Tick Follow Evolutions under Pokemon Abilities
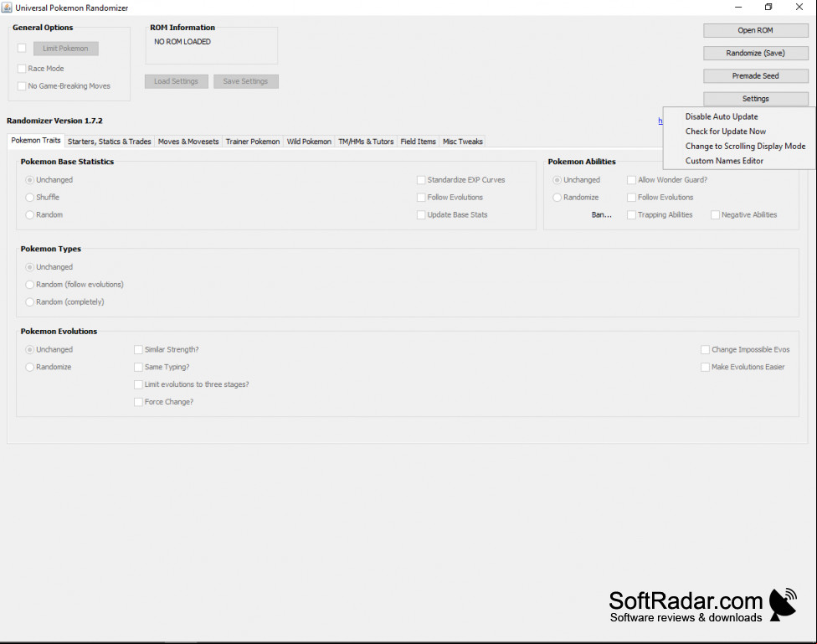817x644 pixels. (631, 197)
